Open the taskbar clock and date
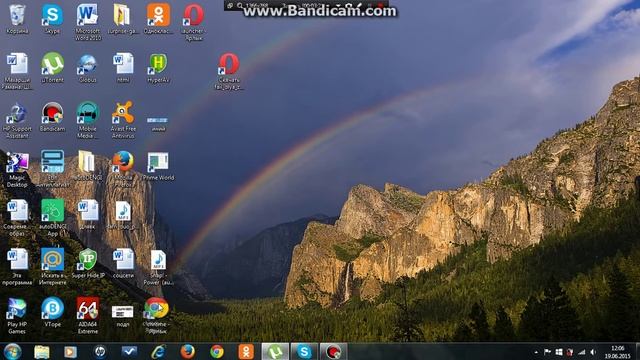 [x=617, y=352]
